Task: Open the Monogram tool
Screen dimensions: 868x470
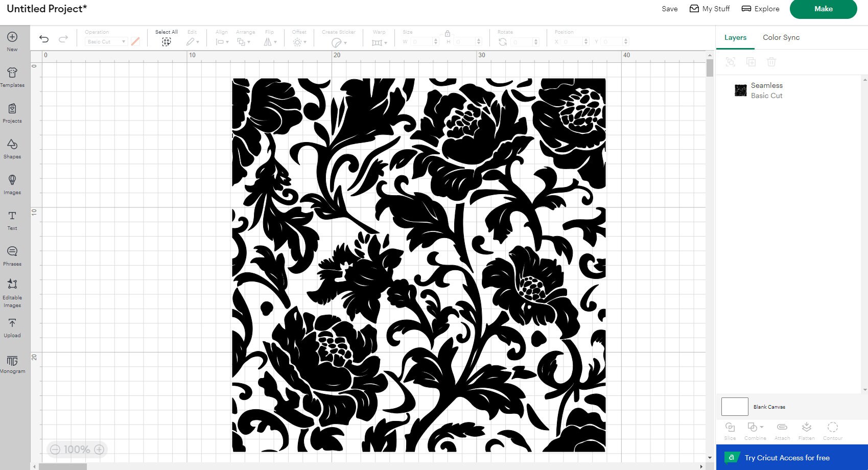Action: point(12,363)
